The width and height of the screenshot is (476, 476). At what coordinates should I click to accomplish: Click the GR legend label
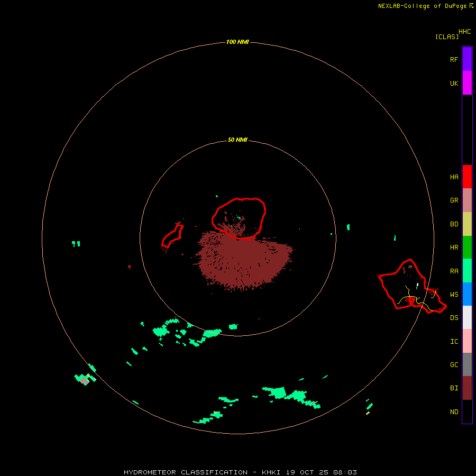(x=454, y=200)
